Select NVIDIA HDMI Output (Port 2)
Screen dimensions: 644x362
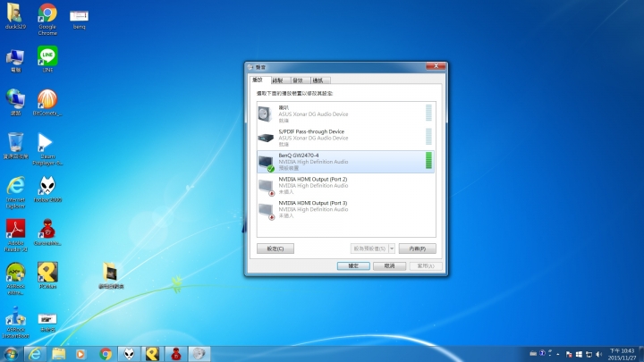(x=345, y=185)
